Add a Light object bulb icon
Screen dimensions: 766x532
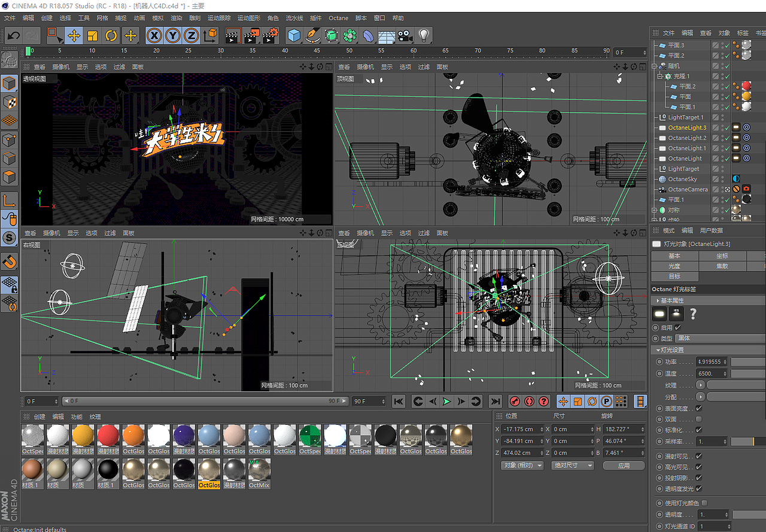[x=424, y=36]
